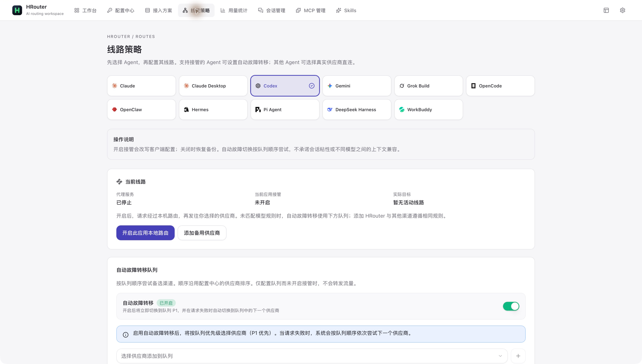Select the Claude agent card
642x364 pixels.
coord(142,86)
